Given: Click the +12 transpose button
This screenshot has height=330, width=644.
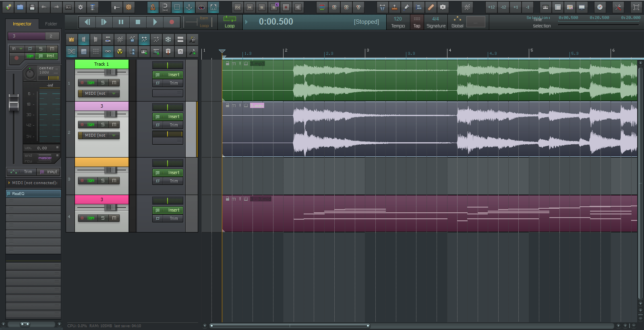Looking at the screenshot, I should tap(491, 7).
